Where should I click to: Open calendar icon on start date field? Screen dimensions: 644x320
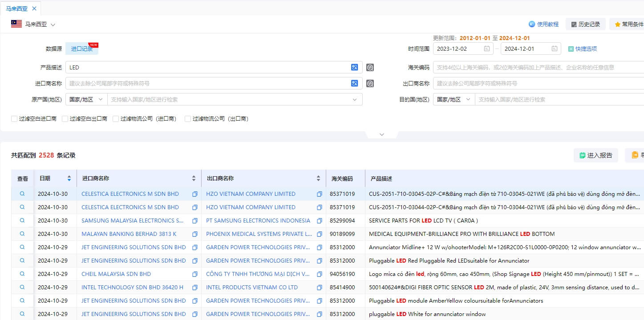click(487, 49)
